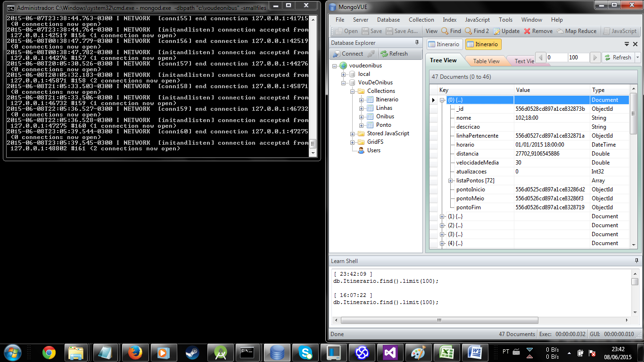Open the Paint taskbar icon
644x362 pixels.
419,353
